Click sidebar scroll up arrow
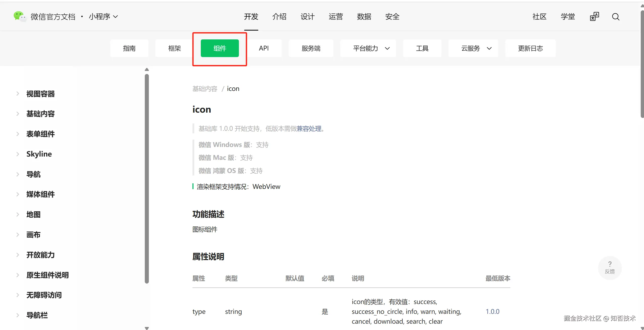This screenshot has height=330, width=644. tap(147, 69)
